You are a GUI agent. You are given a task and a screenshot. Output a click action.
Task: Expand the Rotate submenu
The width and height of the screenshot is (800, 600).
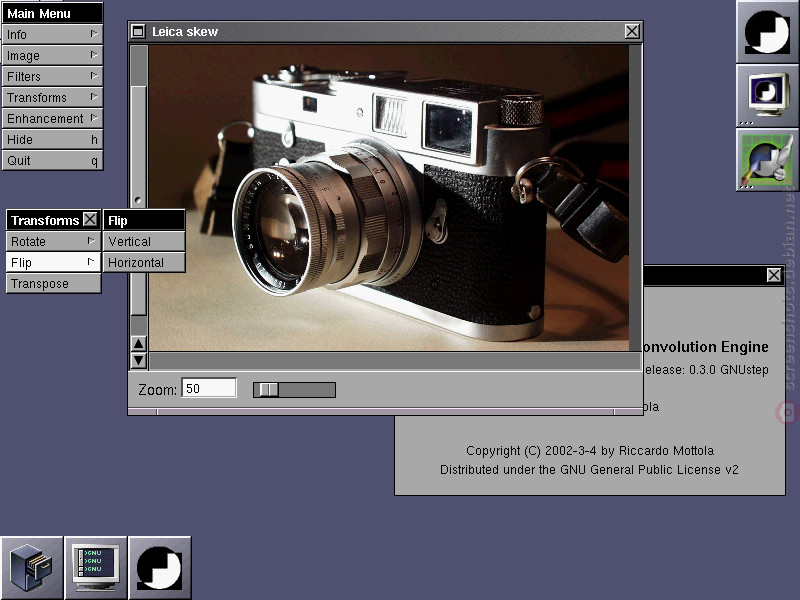tap(53, 241)
